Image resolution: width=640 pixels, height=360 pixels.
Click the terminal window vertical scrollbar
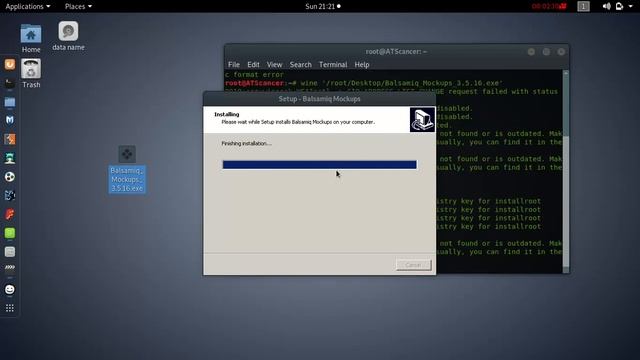point(566,171)
